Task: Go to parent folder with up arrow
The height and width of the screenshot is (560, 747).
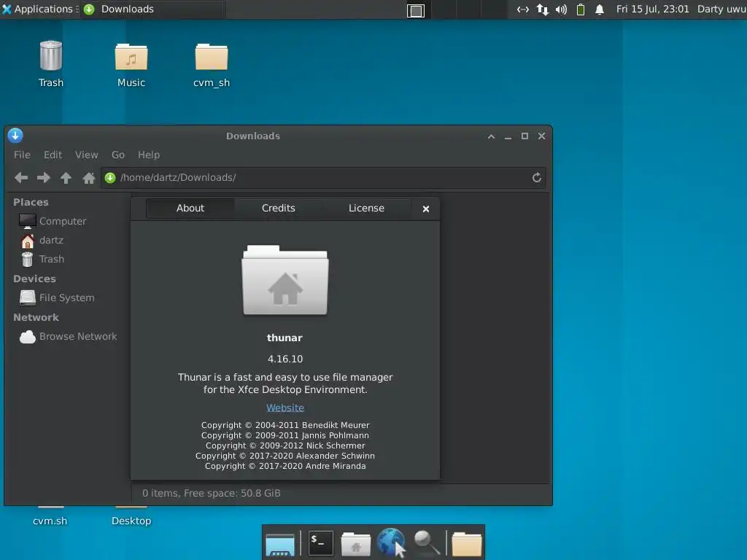Action: point(66,178)
